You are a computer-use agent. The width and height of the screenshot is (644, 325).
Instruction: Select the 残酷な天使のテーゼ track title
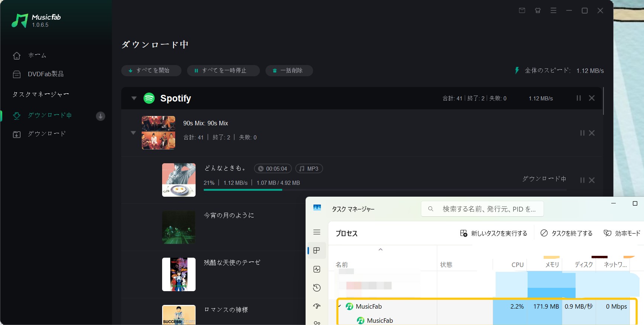click(232, 263)
